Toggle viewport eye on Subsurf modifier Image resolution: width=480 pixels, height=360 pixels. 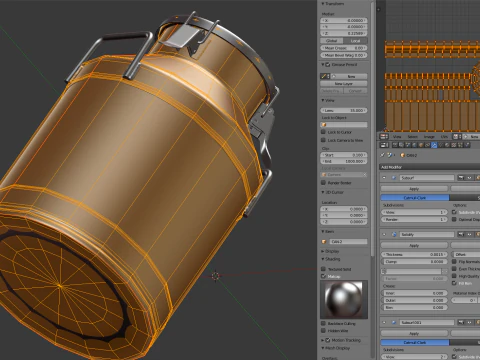tap(469, 178)
